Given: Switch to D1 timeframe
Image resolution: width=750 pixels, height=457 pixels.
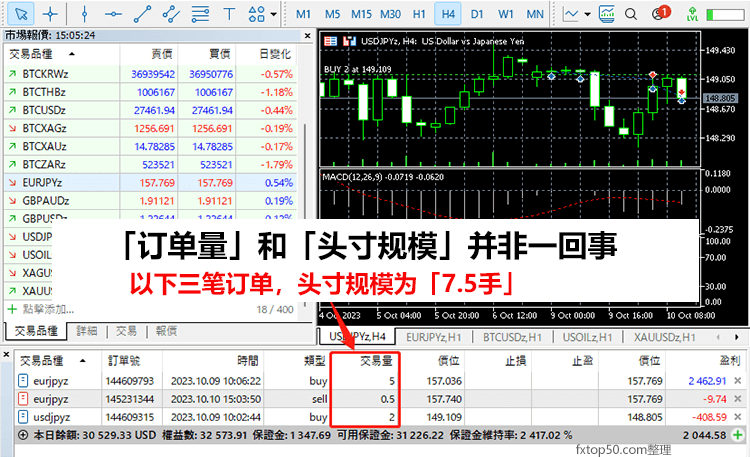Looking at the screenshot, I should [x=477, y=14].
